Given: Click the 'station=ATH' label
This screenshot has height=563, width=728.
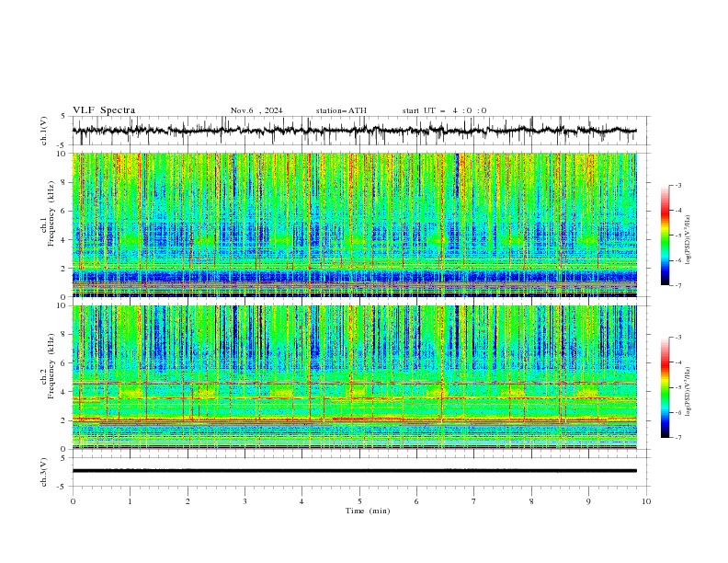Looking at the screenshot, I should point(341,110).
